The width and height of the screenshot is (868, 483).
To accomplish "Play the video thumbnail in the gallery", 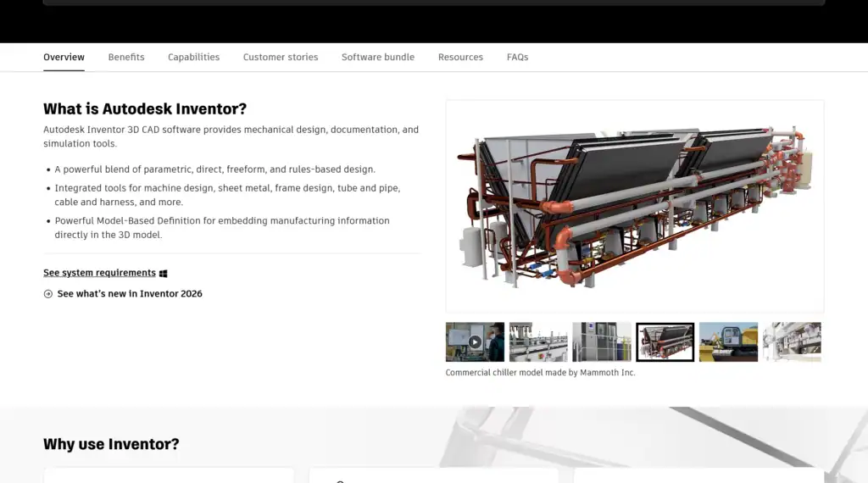I will (x=475, y=342).
